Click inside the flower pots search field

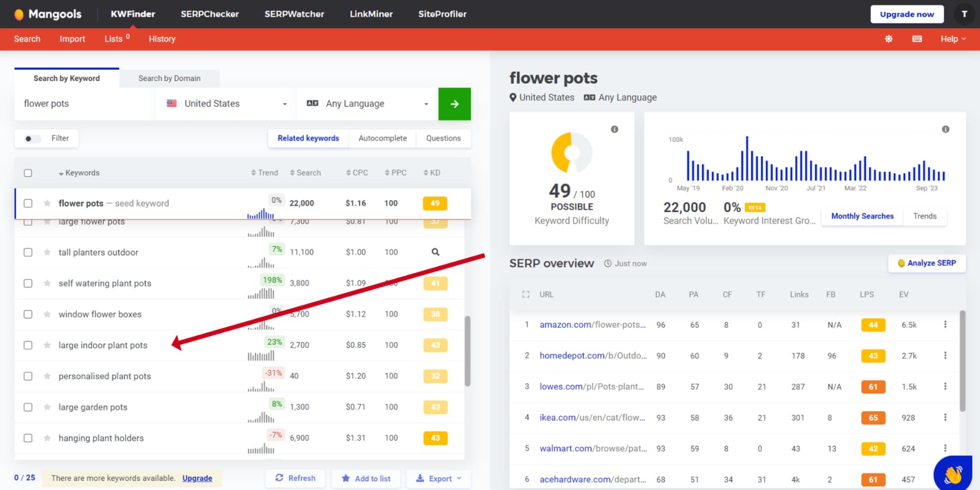tap(82, 103)
